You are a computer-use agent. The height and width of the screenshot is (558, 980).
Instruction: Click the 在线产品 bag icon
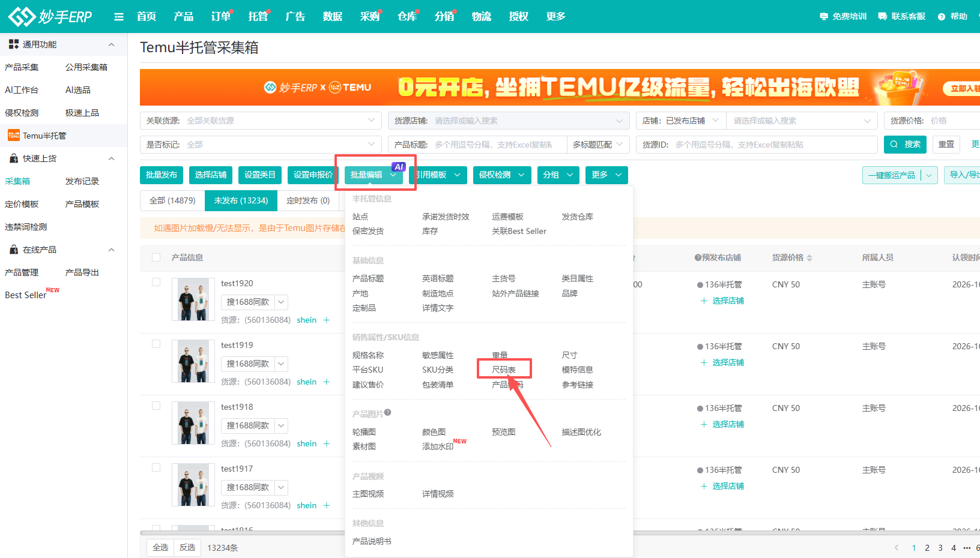click(14, 250)
